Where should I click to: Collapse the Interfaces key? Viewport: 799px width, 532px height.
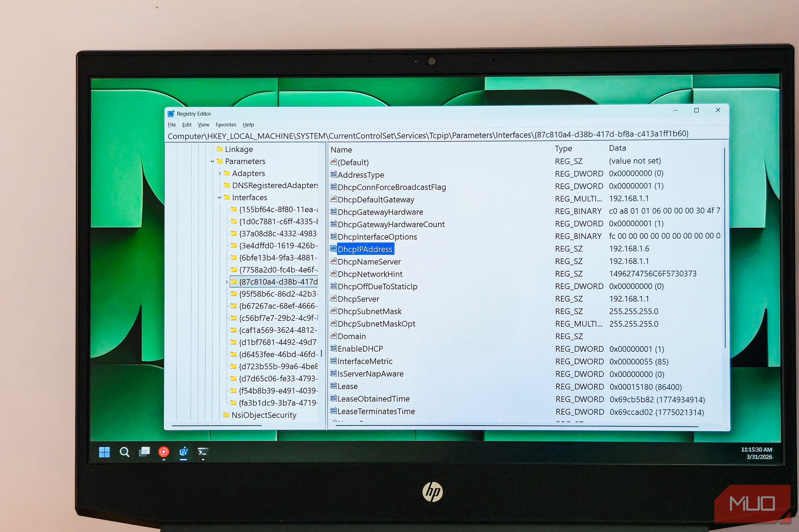coord(219,198)
